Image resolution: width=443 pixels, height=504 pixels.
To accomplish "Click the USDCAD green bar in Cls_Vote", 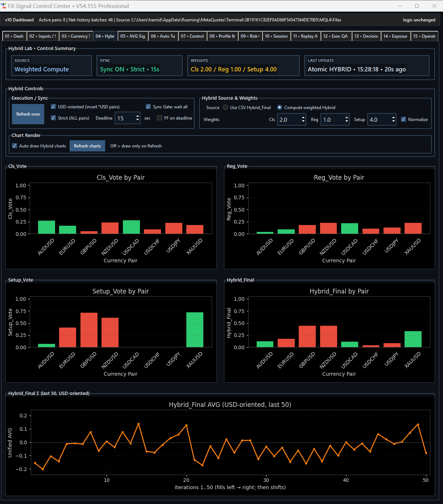I will 131,227.
